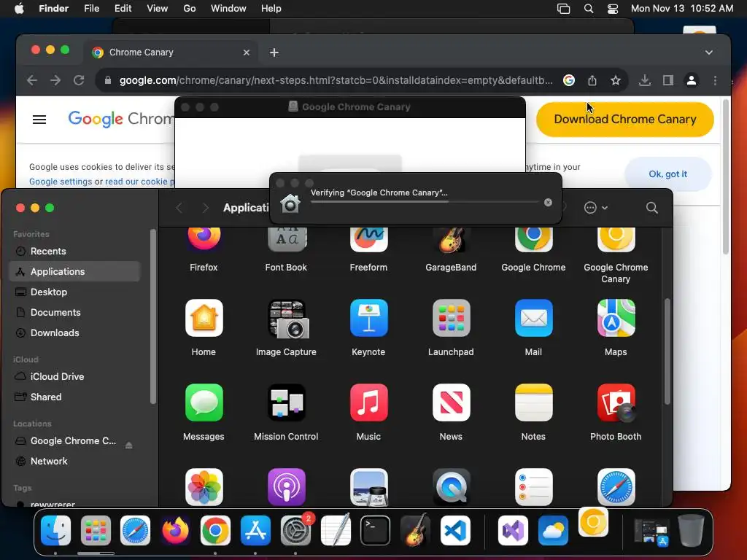Open Firefox in the Applications folder
The image size is (747, 560).
(x=204, y=239)
